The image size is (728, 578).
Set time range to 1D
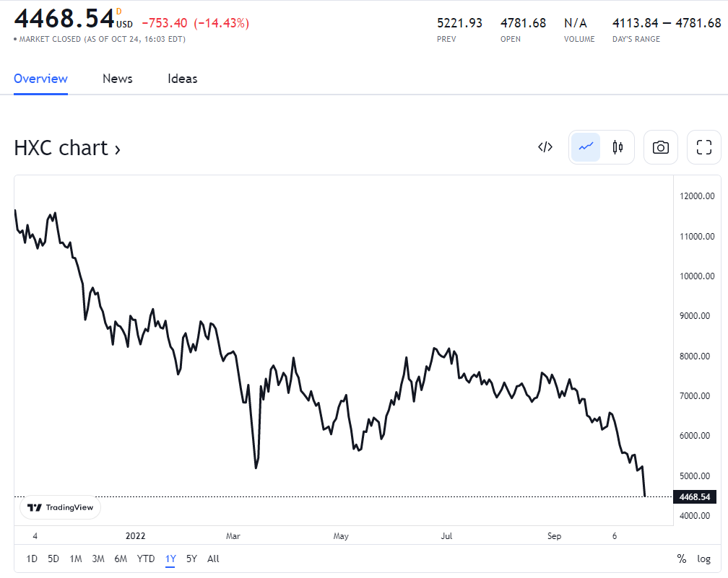click(x=32, y=559)
